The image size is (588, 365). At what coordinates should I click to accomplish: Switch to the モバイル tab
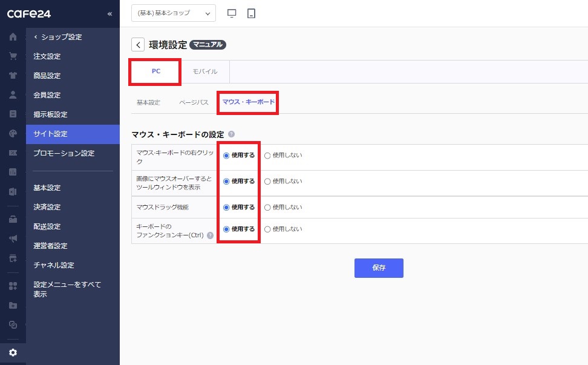click(204, 71)
